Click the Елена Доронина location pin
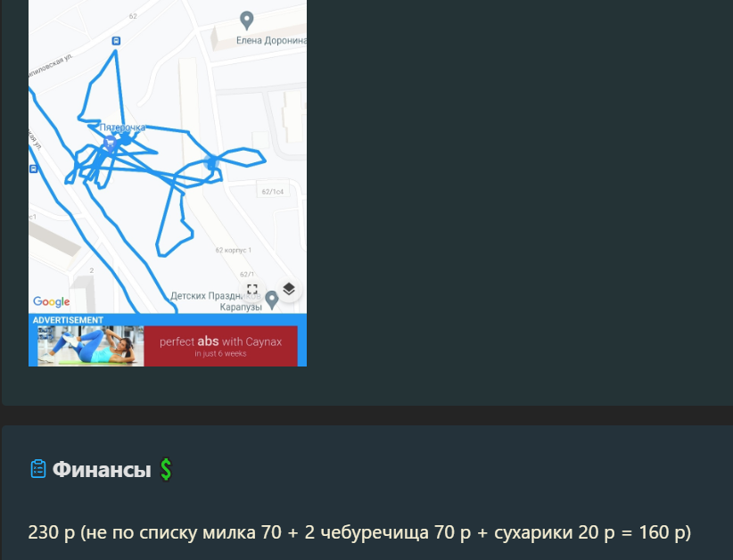This screenshot has width=733, height=560. pos(246,21)
